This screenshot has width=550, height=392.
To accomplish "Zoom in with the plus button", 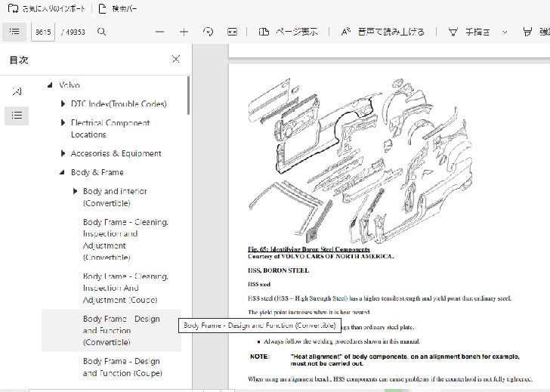I will click(184, 32).
